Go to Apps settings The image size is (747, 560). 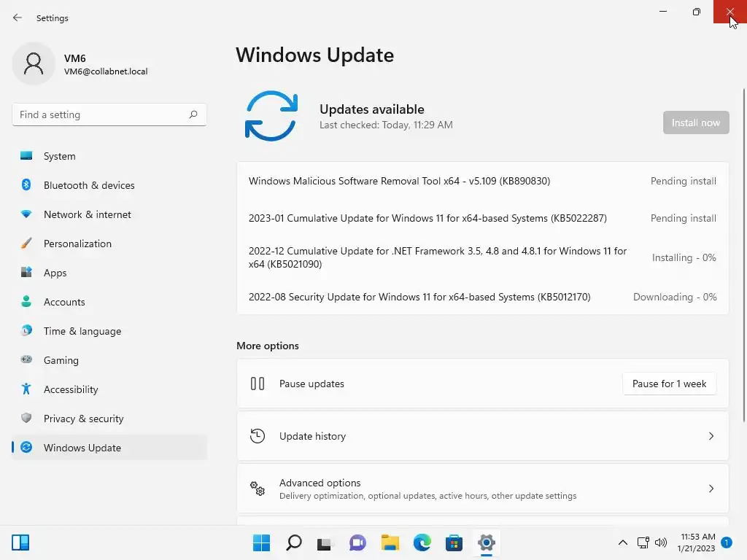tap(109, 273)
